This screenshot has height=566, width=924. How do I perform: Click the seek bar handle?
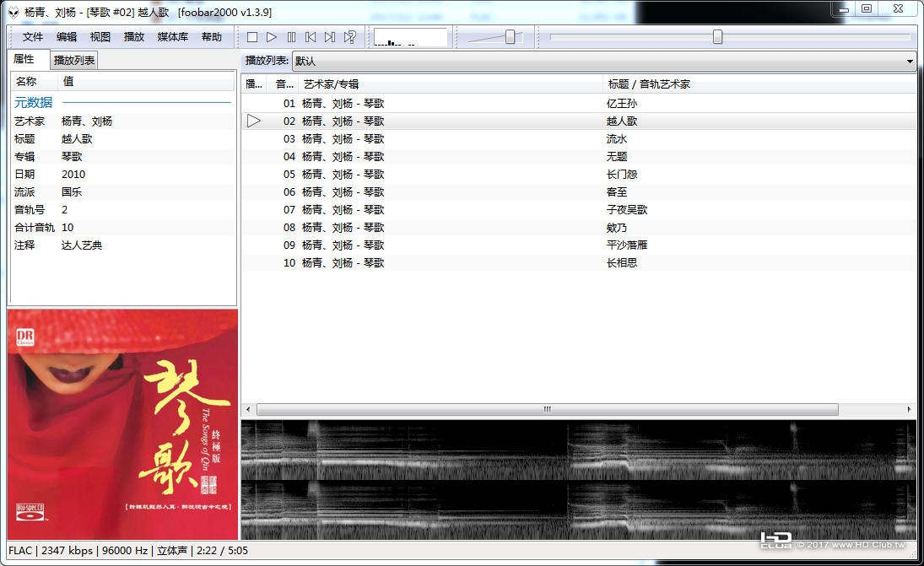click(717, 37)
